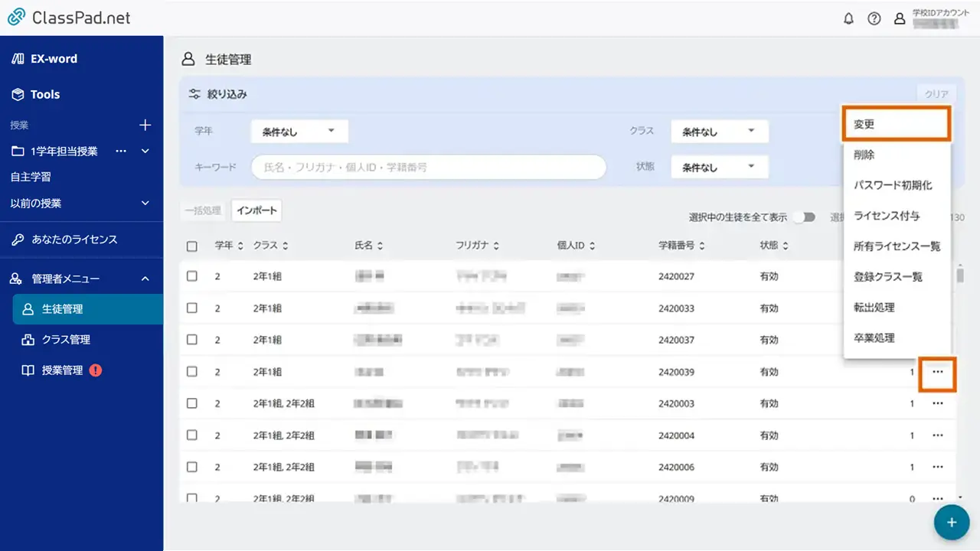Open help using the question mark icon
Viewport: 980px width, 551px height.
tap(874, 18)
